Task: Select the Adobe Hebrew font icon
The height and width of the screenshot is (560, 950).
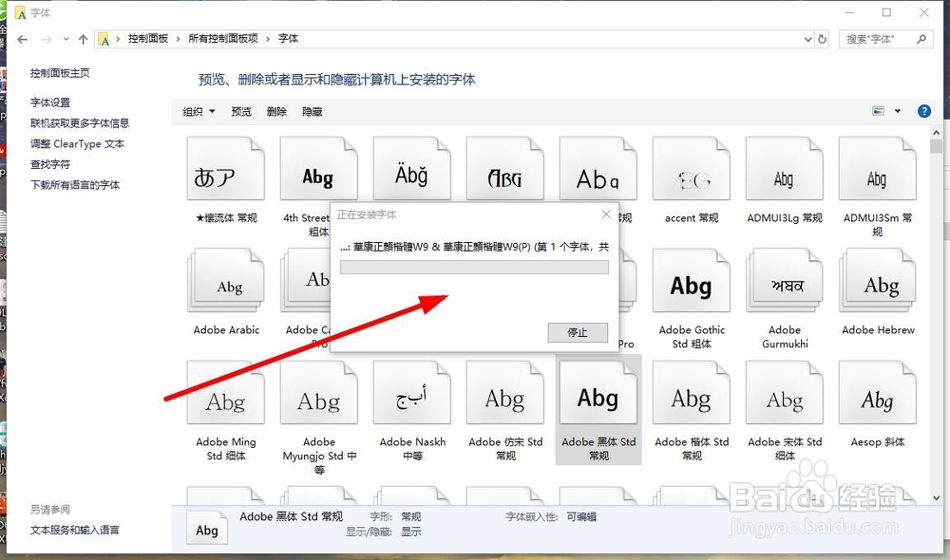Action: click(877, 280)
